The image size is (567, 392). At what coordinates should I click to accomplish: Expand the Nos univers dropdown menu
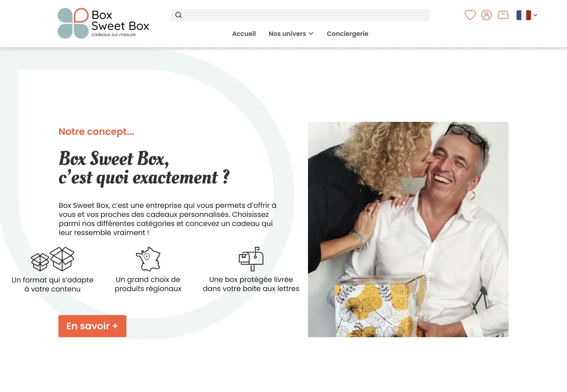[291, 34]
